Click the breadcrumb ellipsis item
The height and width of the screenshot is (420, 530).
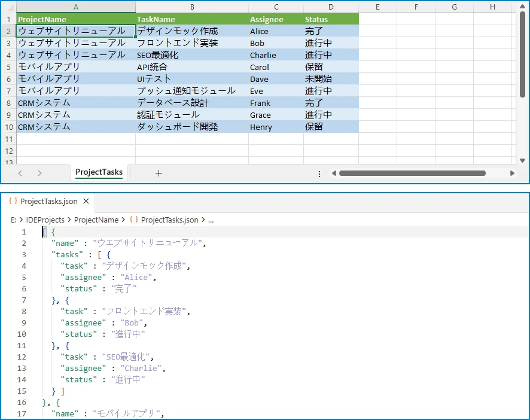pos(211,220)
